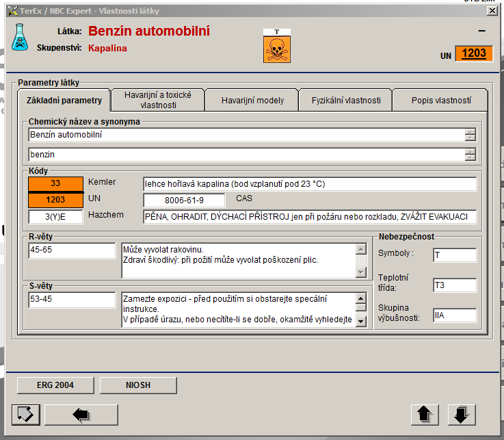
Task: Click the minimize dash in header
Action: tap(481, 31)
